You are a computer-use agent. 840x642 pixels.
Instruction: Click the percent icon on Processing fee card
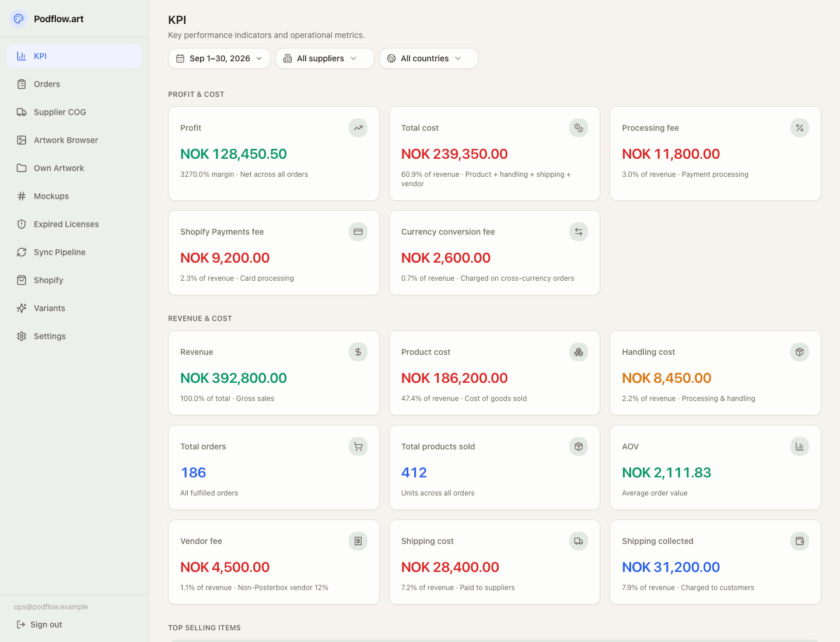[x=800, y=128]
